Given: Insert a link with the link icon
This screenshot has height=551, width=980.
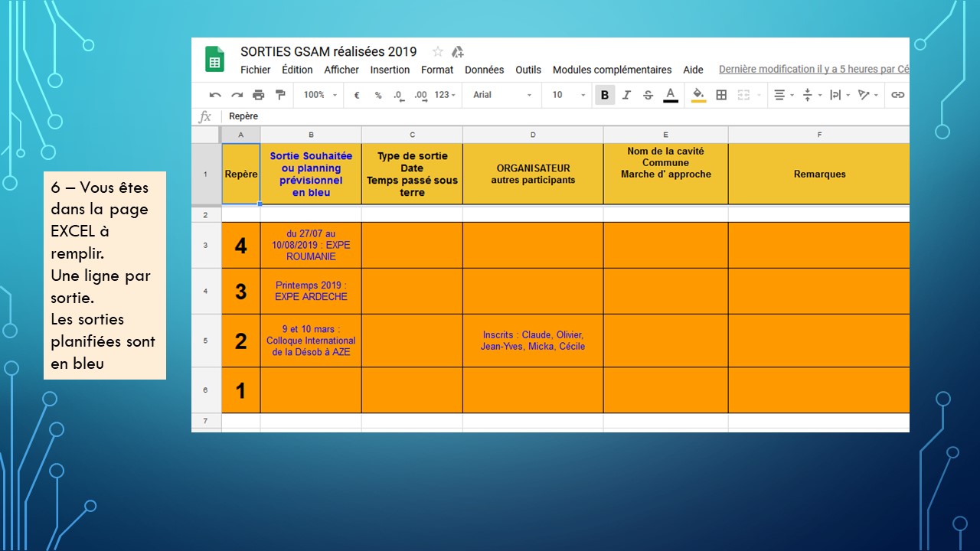Looking at the screenshot, I should pyautogui.click(x=897, y=95).
